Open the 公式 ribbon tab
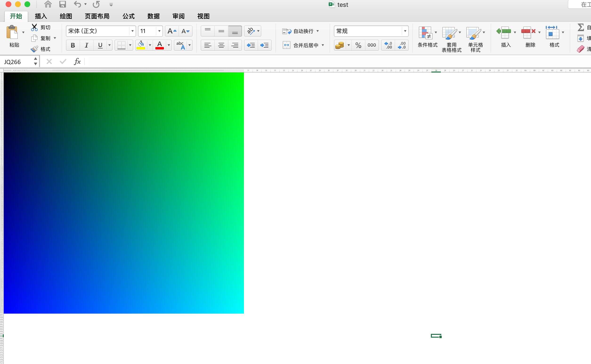 128,16
